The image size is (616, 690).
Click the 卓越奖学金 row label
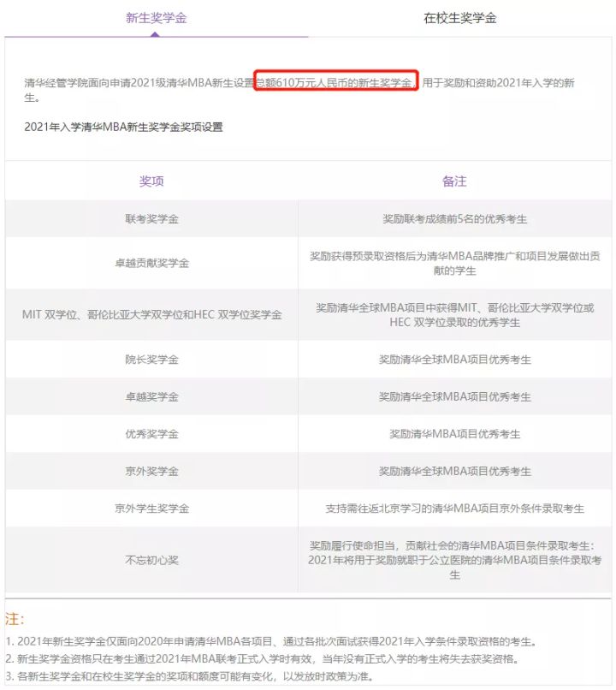[x=151, y=397]
